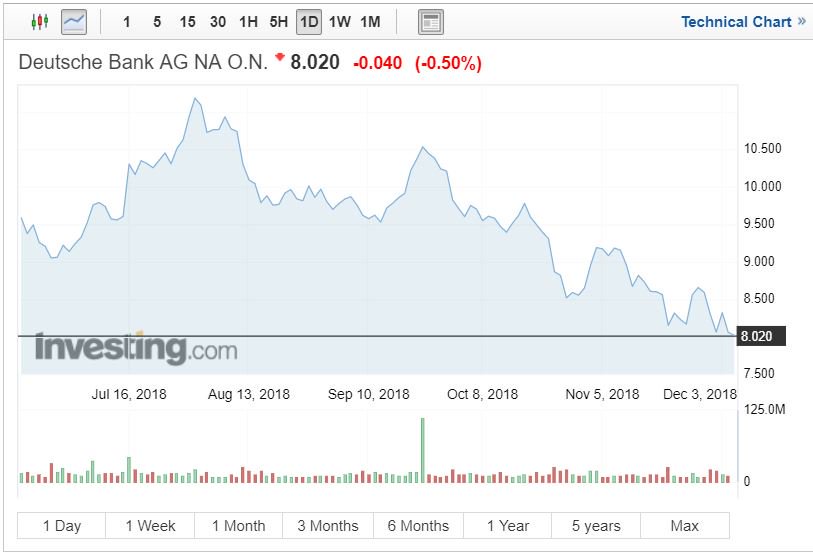
Task: Show 6 Months time range
Action: (418, 526)
